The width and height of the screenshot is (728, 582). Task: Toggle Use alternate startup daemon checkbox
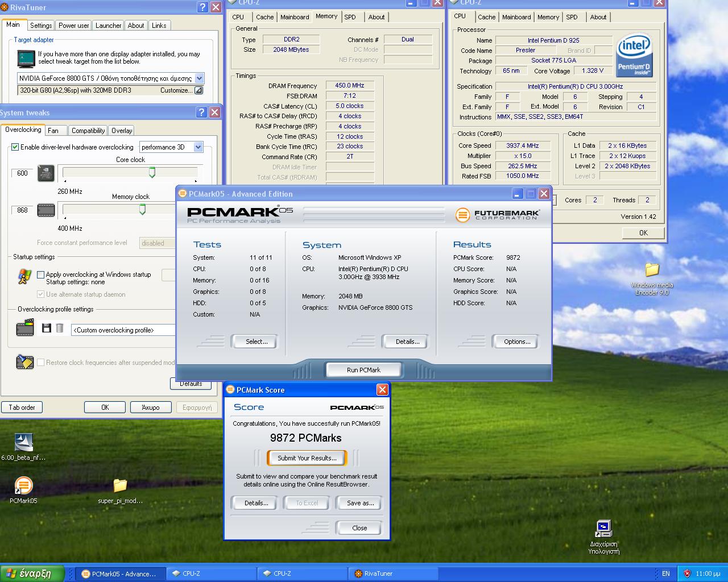click(40, 294)
